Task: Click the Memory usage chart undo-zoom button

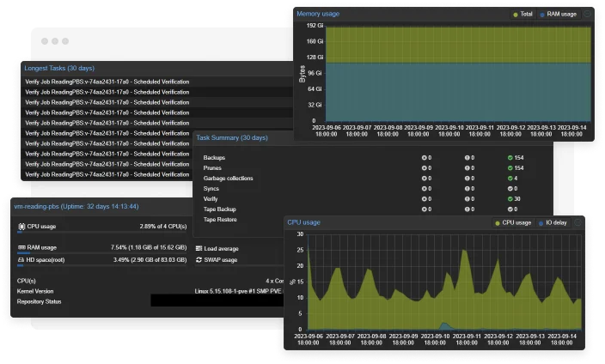Action: click(x=586, y=15)
